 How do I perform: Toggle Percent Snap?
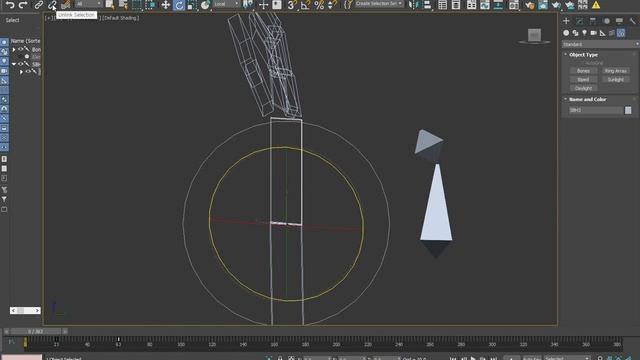319,5
